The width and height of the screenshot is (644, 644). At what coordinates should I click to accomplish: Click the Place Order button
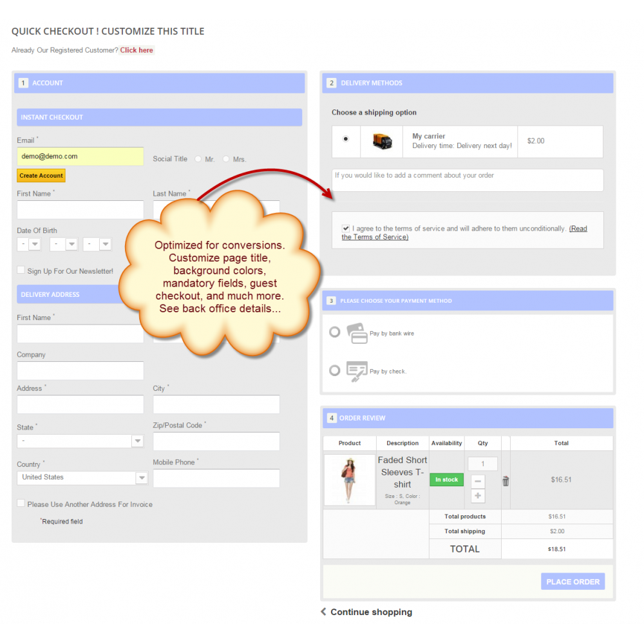pos(572,581)
